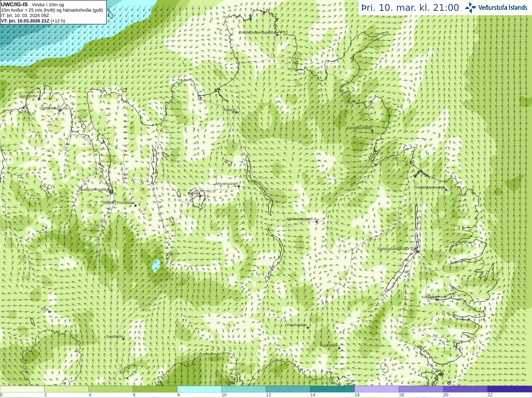Click the 2–4 m/s light green legend swatch
532x398 pixels.
click(x=66, y=389)
